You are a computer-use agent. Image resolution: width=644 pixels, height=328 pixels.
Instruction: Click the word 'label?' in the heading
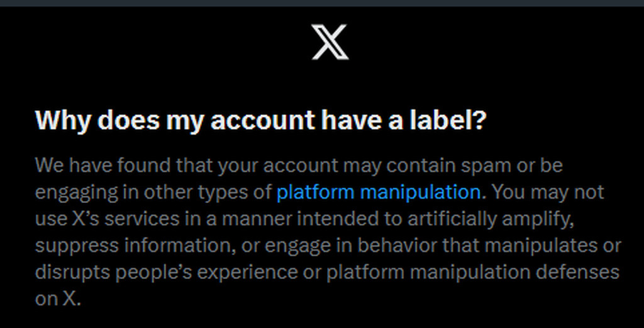click(448, 120)
